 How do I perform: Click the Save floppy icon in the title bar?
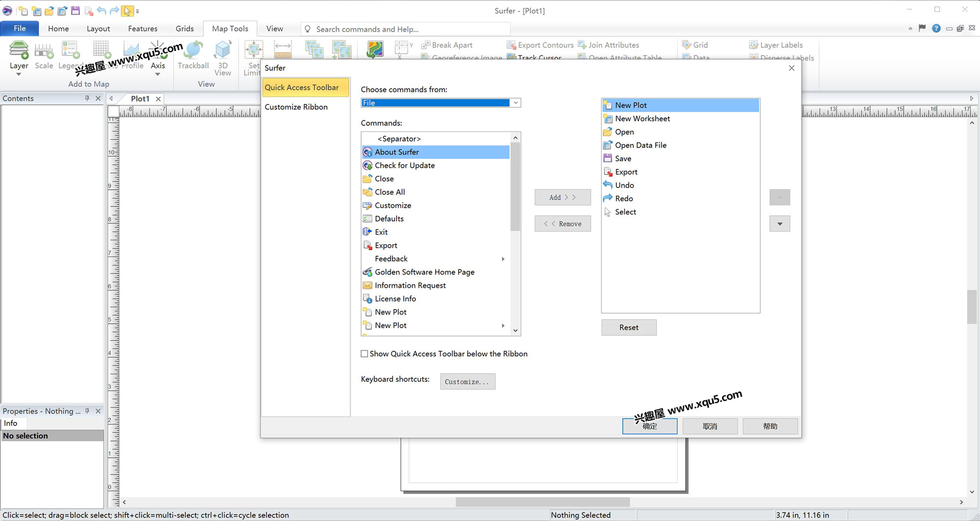tap(75, 10)
